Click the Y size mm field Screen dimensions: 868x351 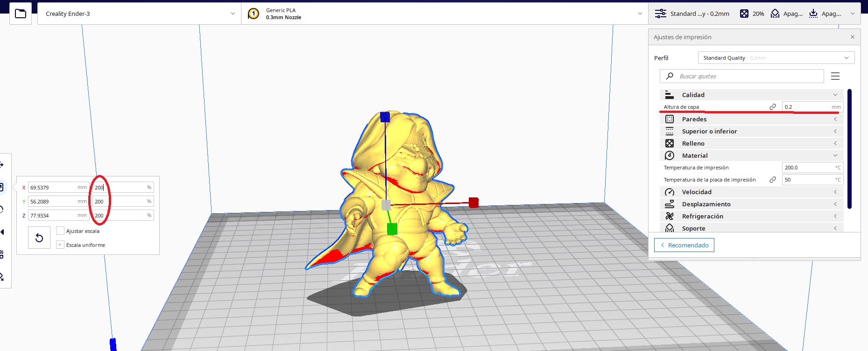(58, 201)
